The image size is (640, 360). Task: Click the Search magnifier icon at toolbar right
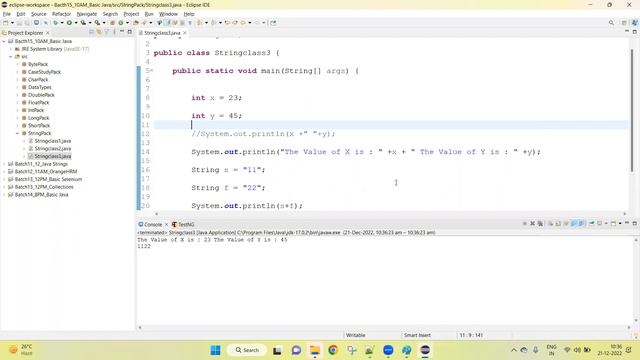click(611, 23)
